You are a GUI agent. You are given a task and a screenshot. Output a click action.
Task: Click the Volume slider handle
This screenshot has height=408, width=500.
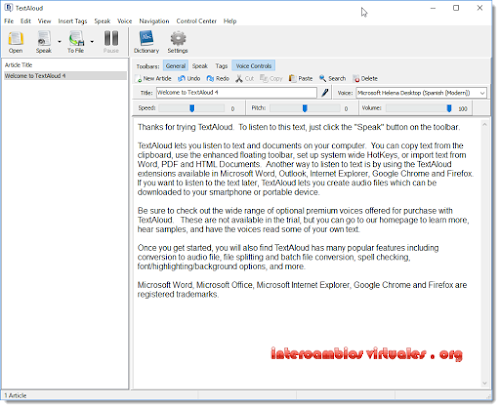pyautogui.click(x=449, y=108)
